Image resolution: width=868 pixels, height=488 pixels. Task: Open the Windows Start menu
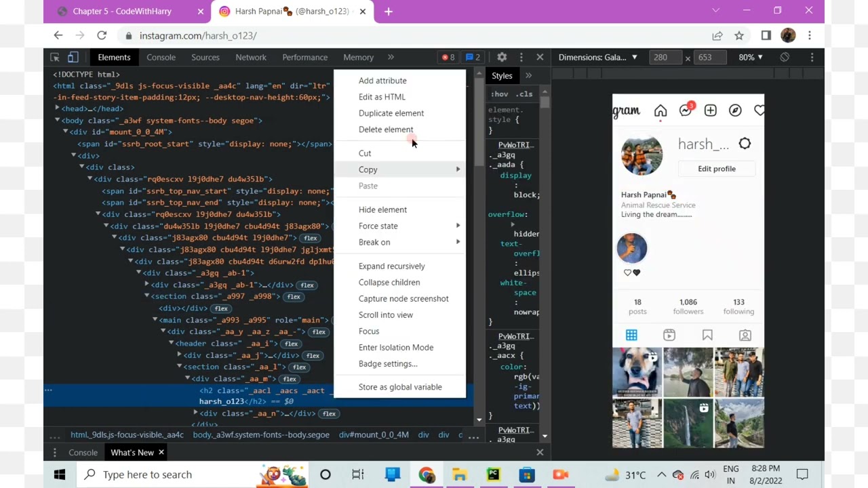pyautogui.click(x=60, y=474)
